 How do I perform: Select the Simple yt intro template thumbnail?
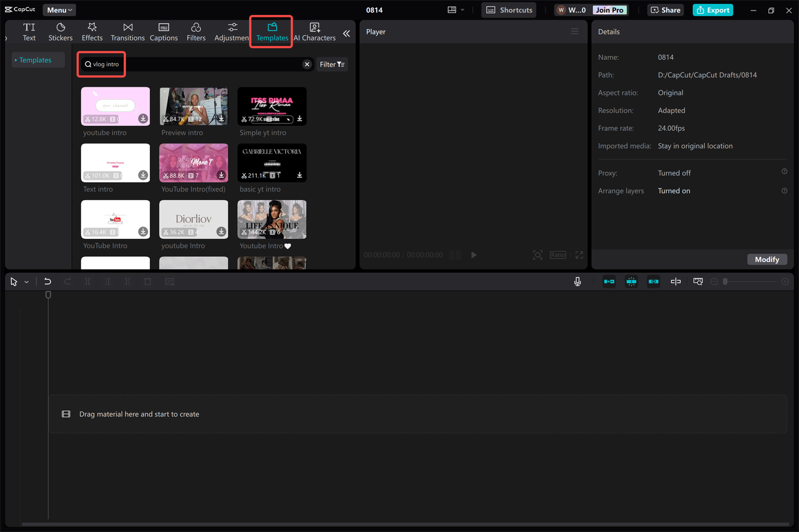[x=272, y=106]
